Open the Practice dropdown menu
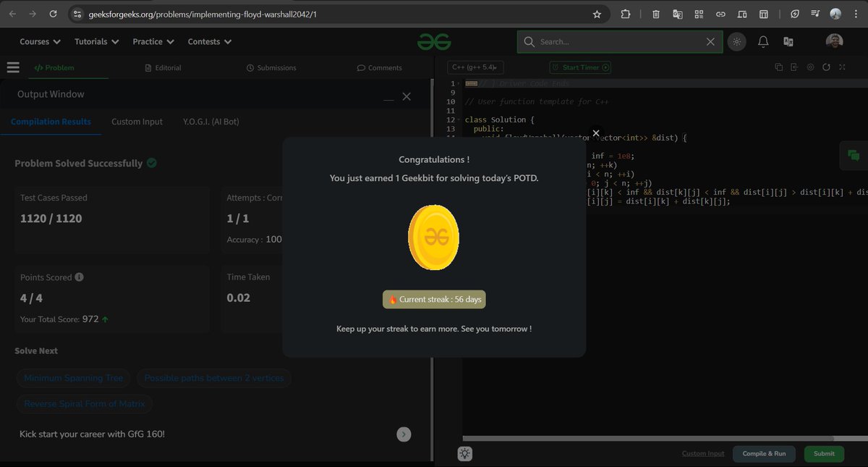The image size is (868, 467). tap(153, 42)
